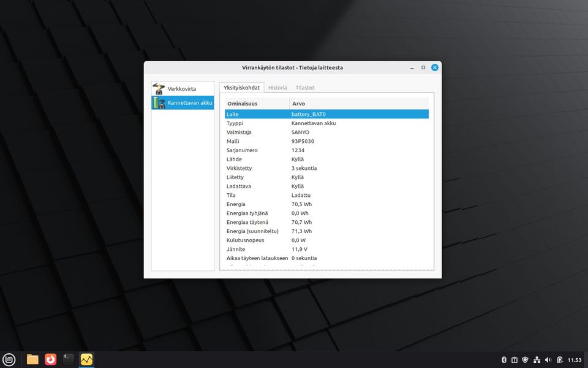
Task: Select the Aikaa täyteen lataukseen row
Action: coord(326,258)
